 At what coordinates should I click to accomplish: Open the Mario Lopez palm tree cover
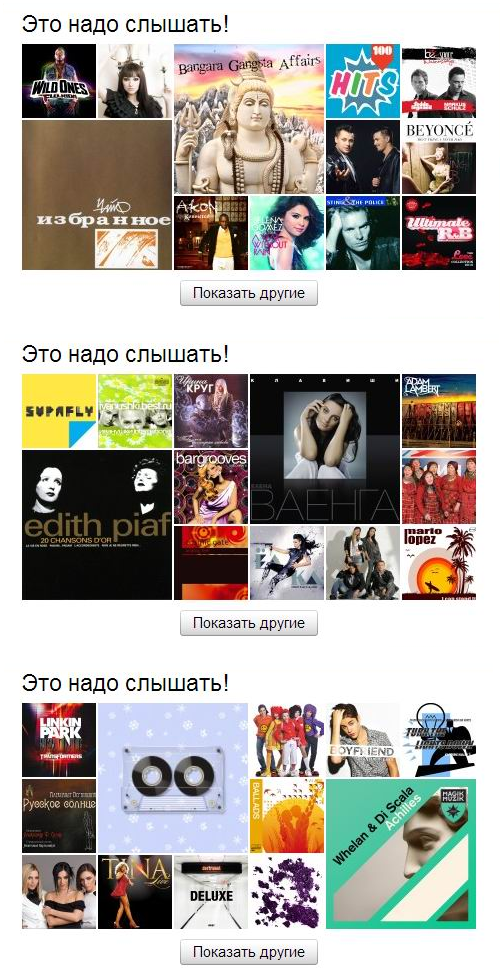coord(439,563)
